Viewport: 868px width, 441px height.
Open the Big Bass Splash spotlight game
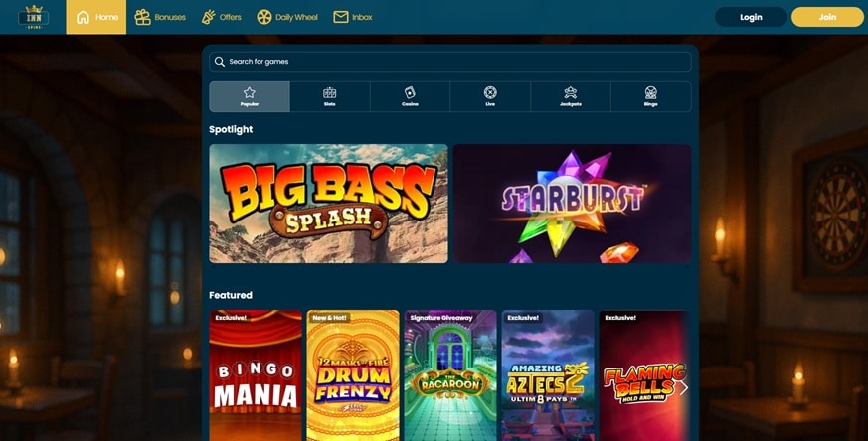(x=328, y=204)
